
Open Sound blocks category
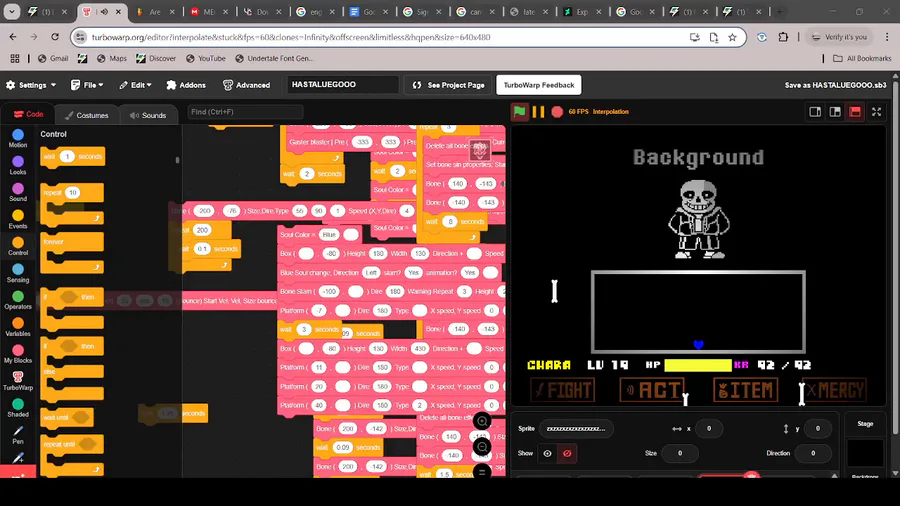click(x=18, y=192)
